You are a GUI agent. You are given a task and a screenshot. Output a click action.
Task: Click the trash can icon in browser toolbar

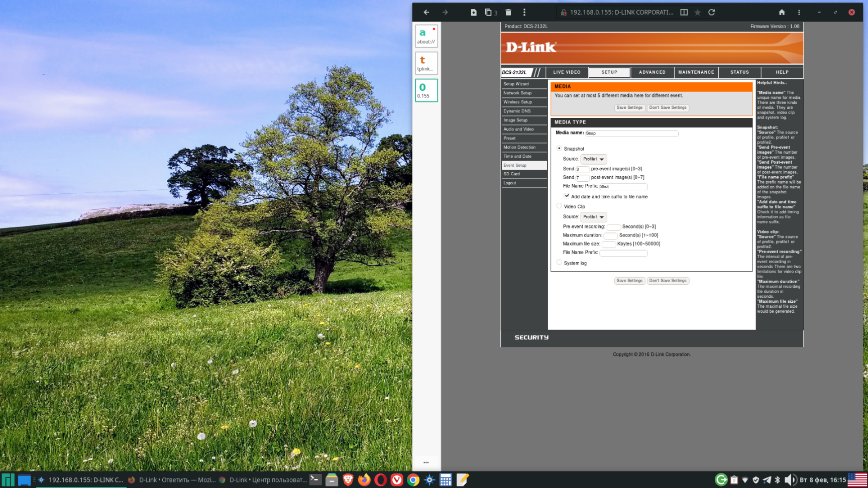(508, 13)
